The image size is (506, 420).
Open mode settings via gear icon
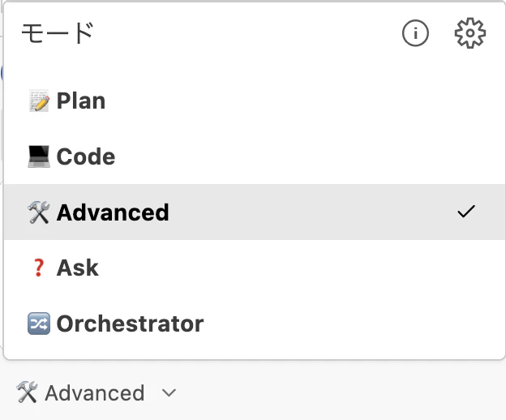coord(470,33)
